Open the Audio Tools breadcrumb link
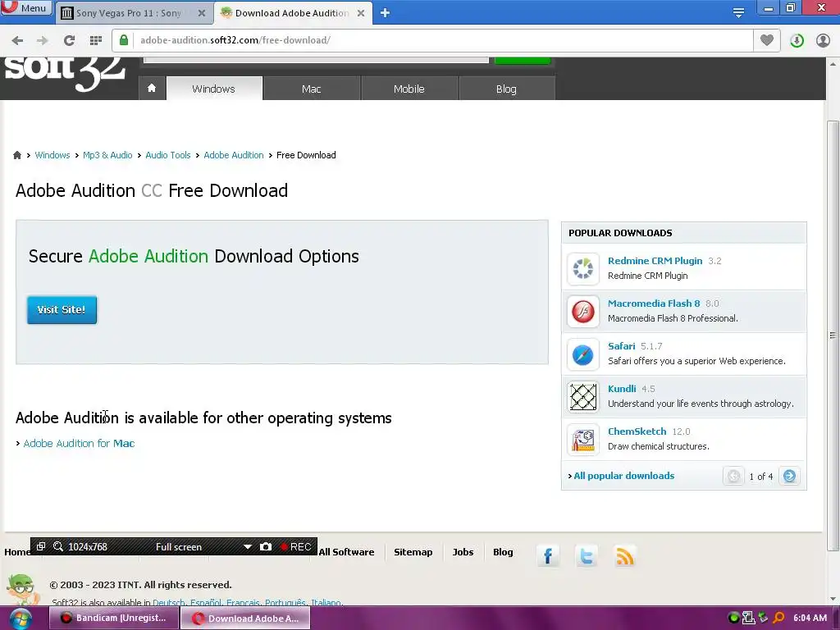Image resolution: width=840 pixels, height=630 pixels. pos(167,155)
